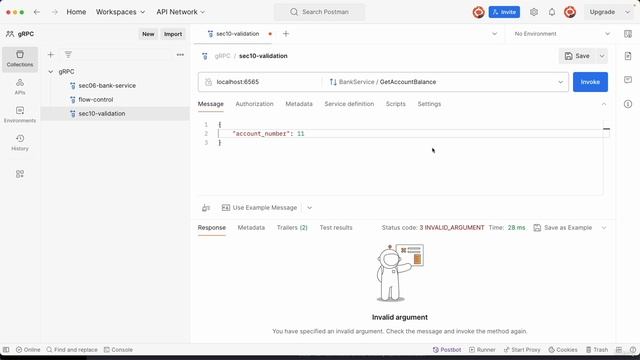Toggle the sidebar from status bar

click(x=6, y=350)
